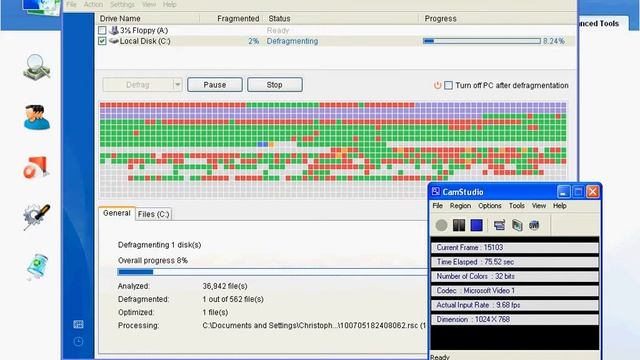The image size is (640, 360).
Task: Click the red-orange disk icon in sidebar
Action: [x=36, y=167]
